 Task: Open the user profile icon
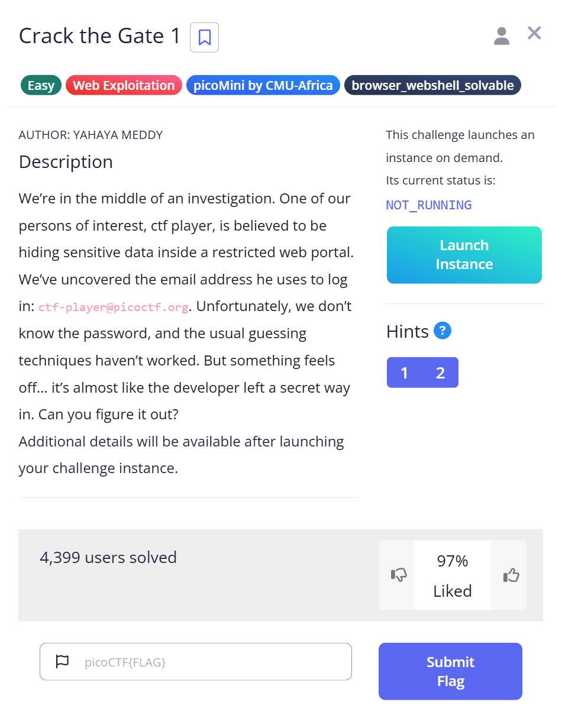click(x=502, y=36)
